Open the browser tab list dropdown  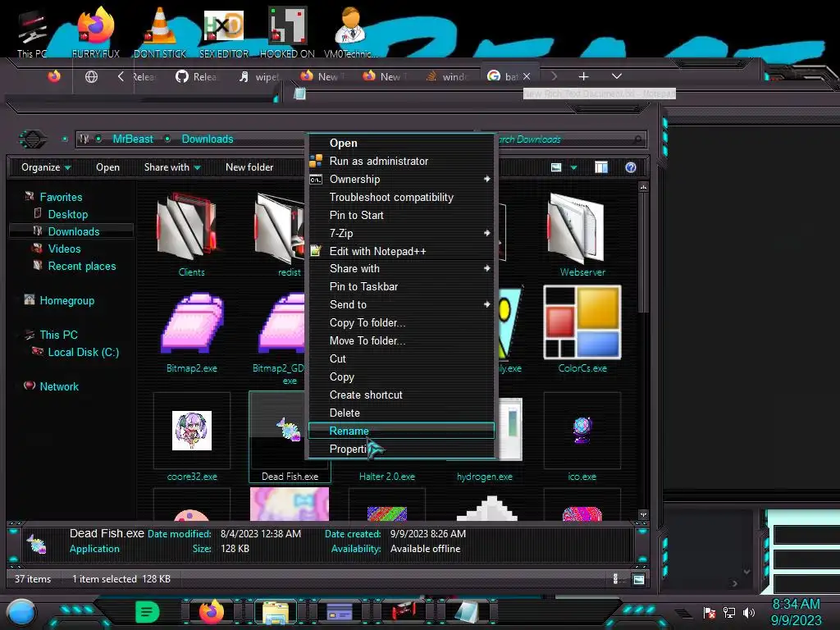[x=617, y=76]
